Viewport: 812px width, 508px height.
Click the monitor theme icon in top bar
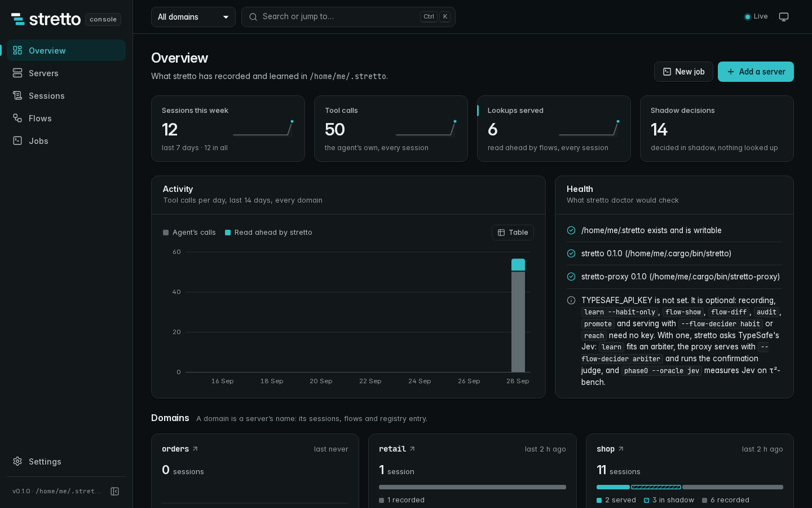coord(784,17)
